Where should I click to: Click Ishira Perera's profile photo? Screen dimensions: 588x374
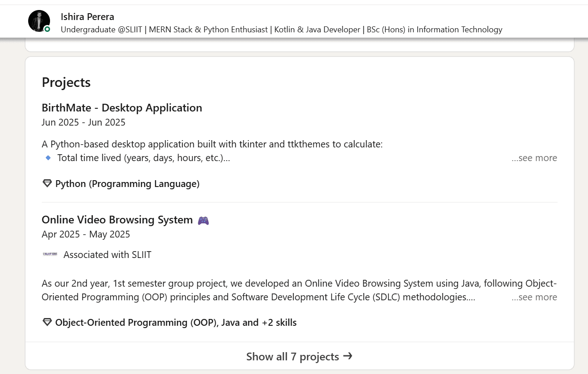[38, 20]
